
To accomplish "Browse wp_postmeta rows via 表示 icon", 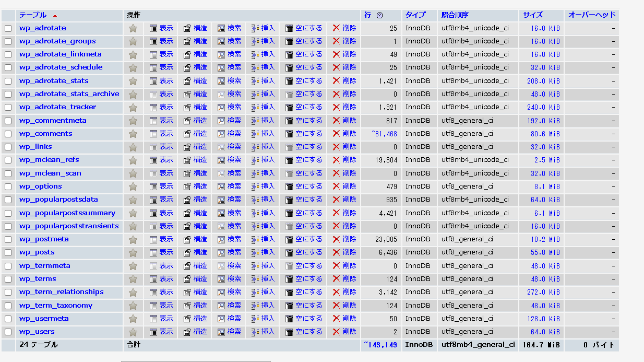I will tap(153, 239).
